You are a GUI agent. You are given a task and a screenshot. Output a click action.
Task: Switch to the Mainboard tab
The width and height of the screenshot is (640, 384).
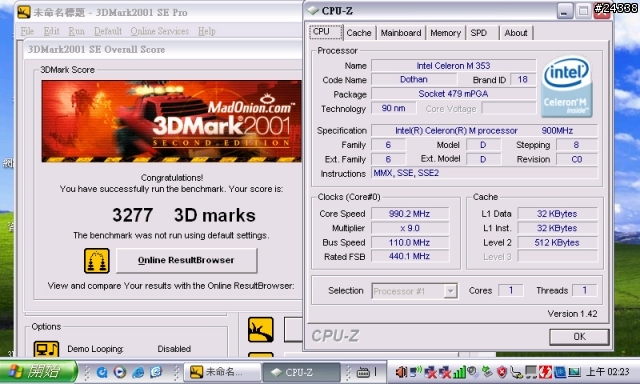click(x=401, y=33)
